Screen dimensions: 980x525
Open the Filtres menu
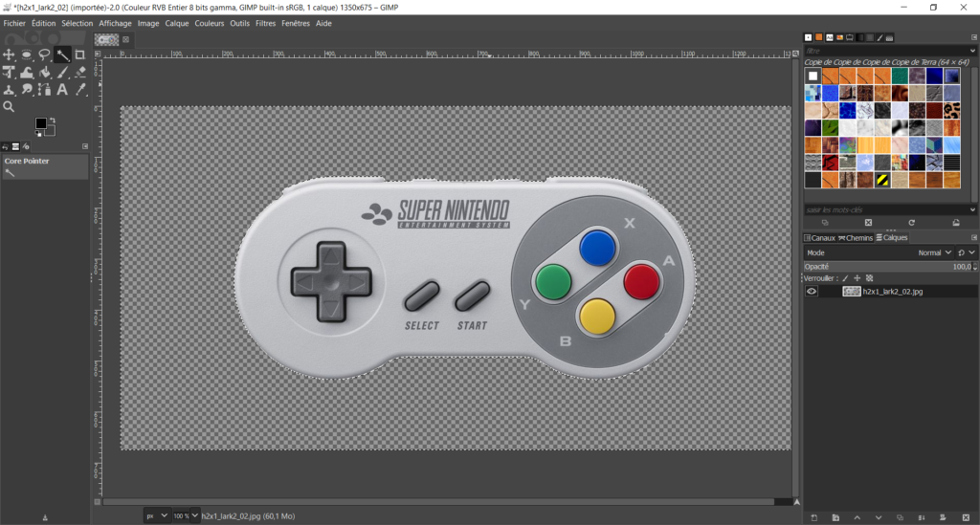(x=266, y=23)
